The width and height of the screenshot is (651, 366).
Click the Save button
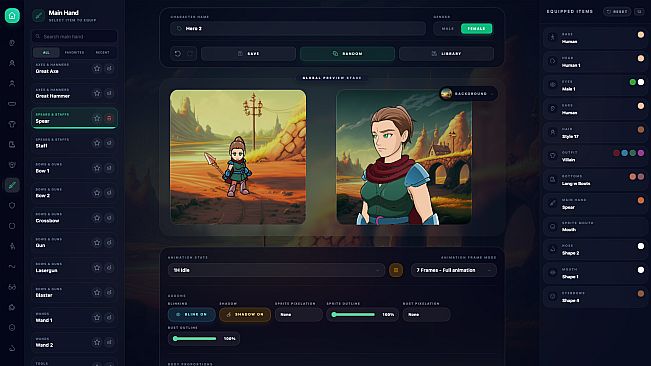pos(248,54)
